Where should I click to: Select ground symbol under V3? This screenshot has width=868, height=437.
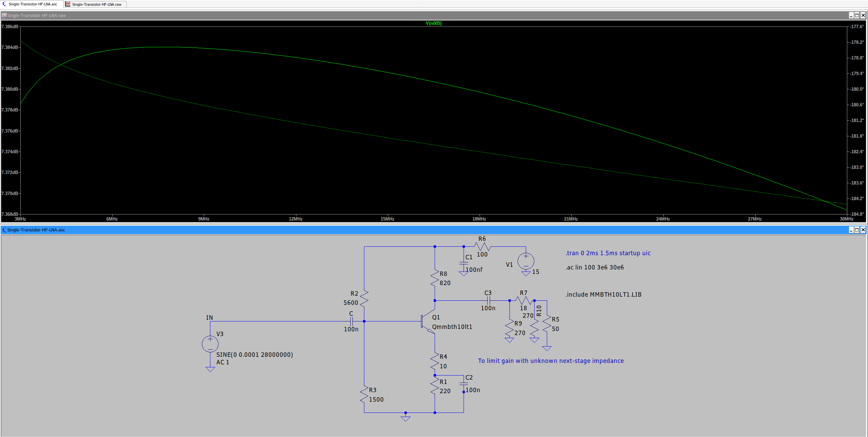[210, 369]
